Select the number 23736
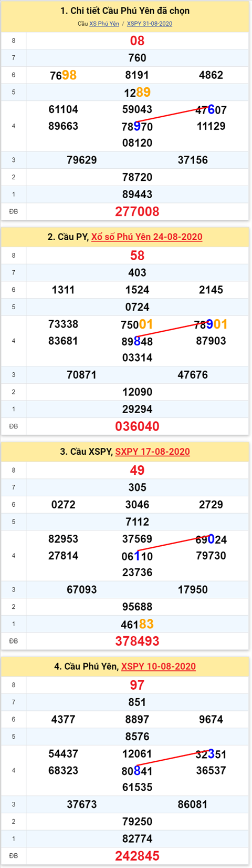The width and height of the screenshot is (252, 868). pos(137,573)
